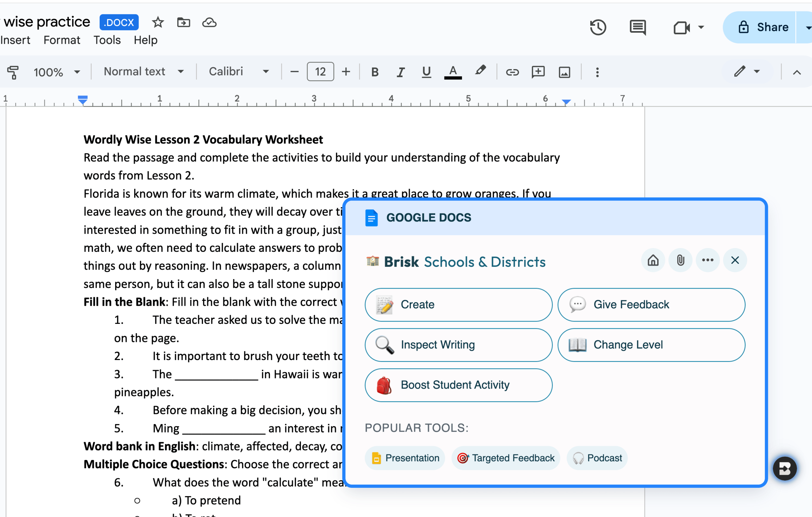Toggle italic formatting
This screenshot has height=517, width=812.
click(x=400, y=72)
